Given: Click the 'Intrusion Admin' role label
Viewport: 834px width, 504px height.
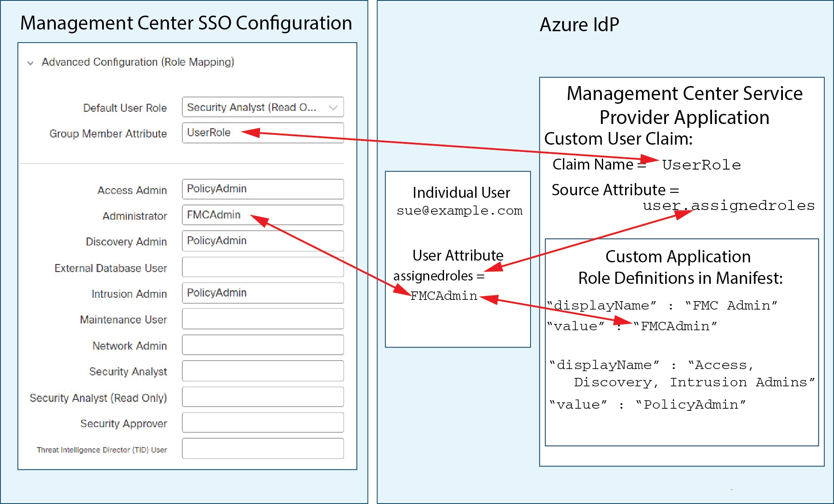Looking at the screenshot, I should 129,294.
